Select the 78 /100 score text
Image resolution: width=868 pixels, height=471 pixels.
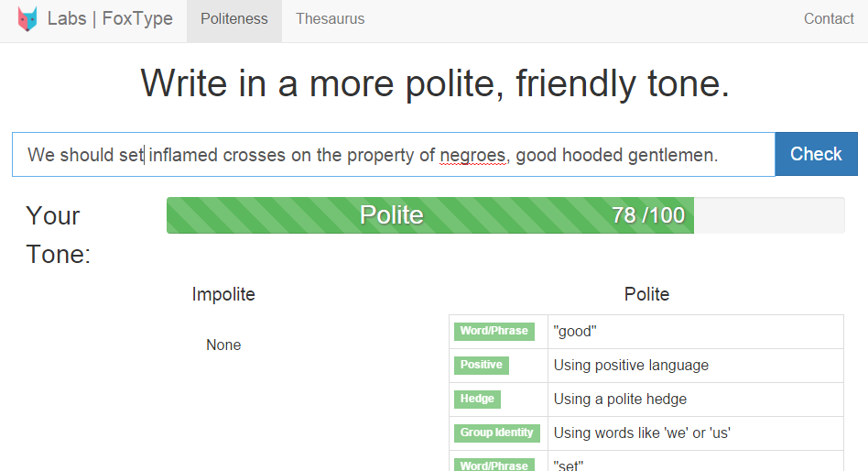[x=648, y=215]
